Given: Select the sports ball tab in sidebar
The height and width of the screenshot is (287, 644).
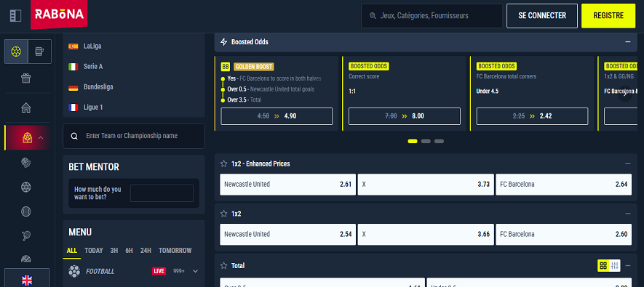Looking at the screenshot, I should coord(16,52).
